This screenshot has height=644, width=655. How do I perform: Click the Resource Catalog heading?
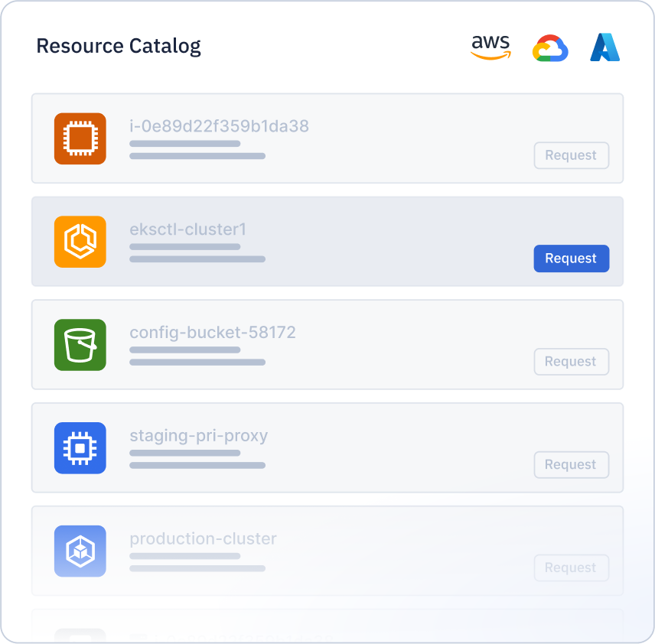[119, 47]
